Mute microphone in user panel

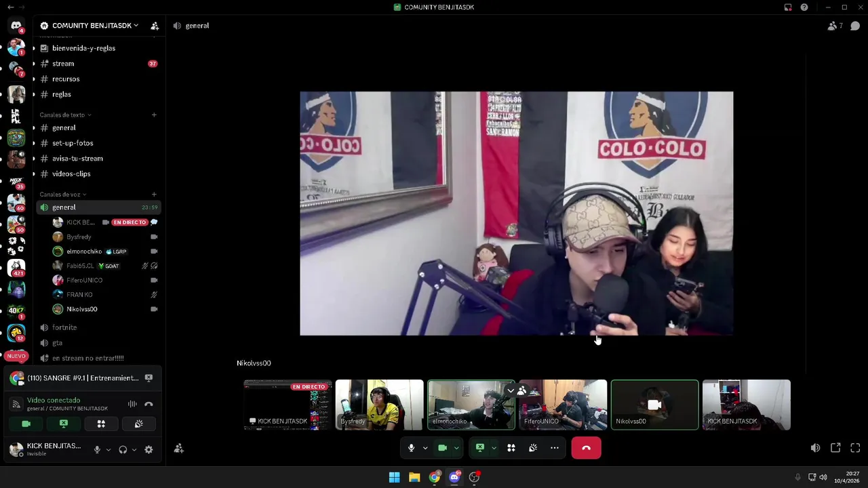click(x=97, y=449)
